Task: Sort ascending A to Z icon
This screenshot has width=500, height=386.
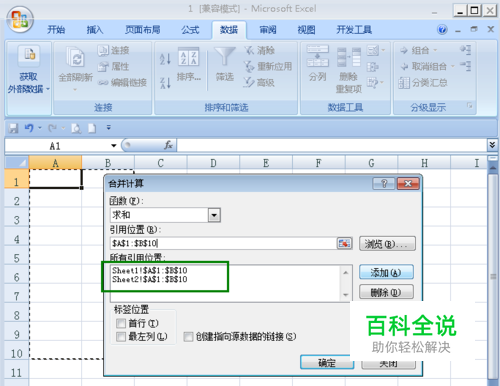Action: coord(165,59)
